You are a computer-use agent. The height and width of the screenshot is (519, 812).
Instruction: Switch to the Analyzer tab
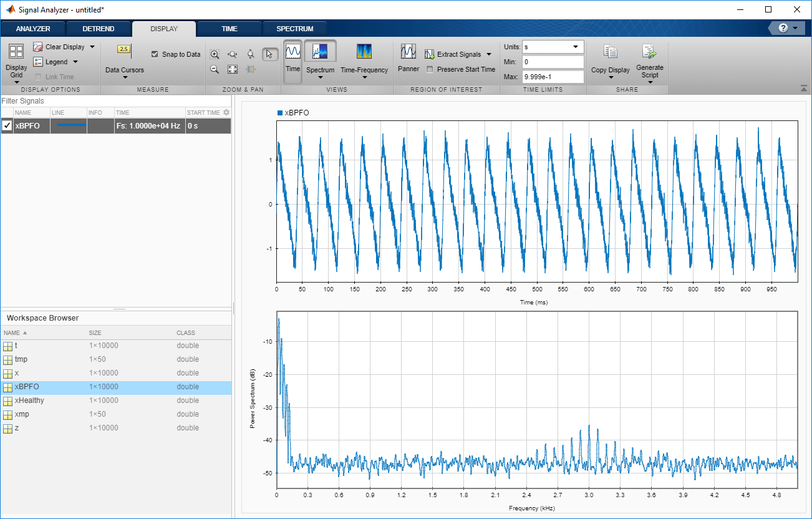pos(33,29)
